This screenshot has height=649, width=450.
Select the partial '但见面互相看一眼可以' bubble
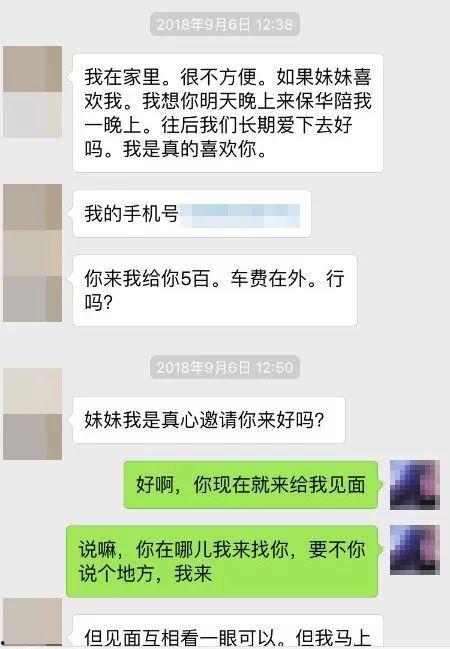click(x=228, y=632)
